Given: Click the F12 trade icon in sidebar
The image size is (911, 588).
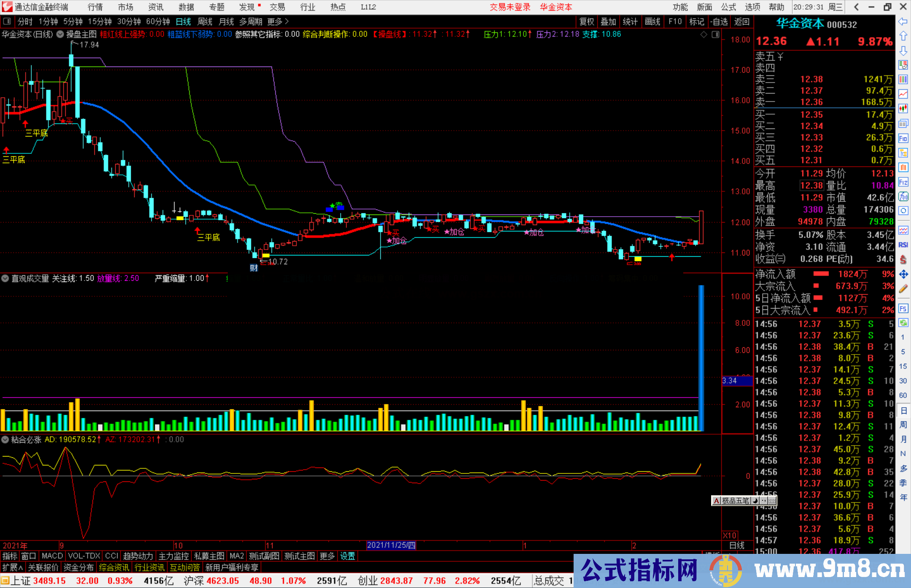Looking at the screenshot, I should [903, 182].
